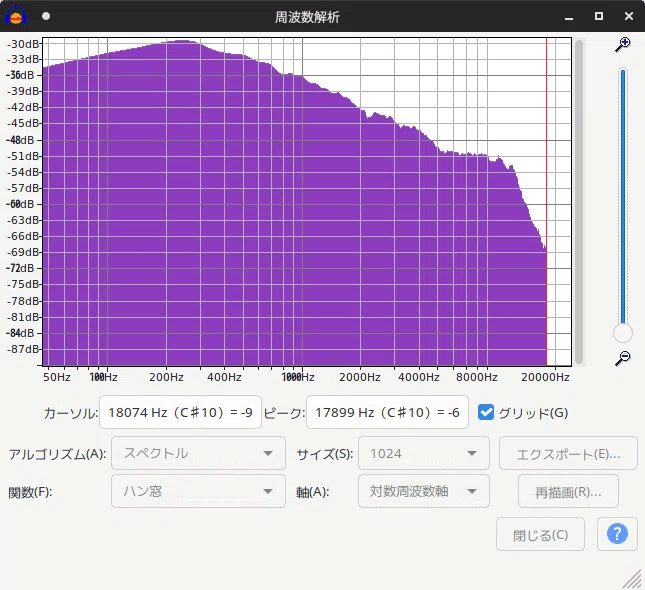Click the resize grip at window corner
Screen dimensions: 645x590
(633, 578)
